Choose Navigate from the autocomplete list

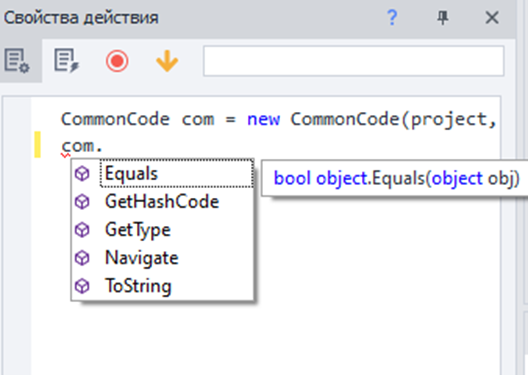(x=162, y=258)
